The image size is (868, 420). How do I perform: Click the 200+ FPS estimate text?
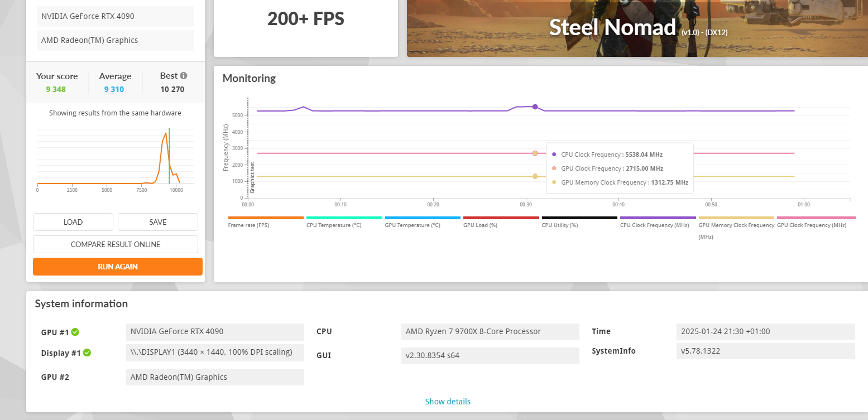click(x=306, y=18)
